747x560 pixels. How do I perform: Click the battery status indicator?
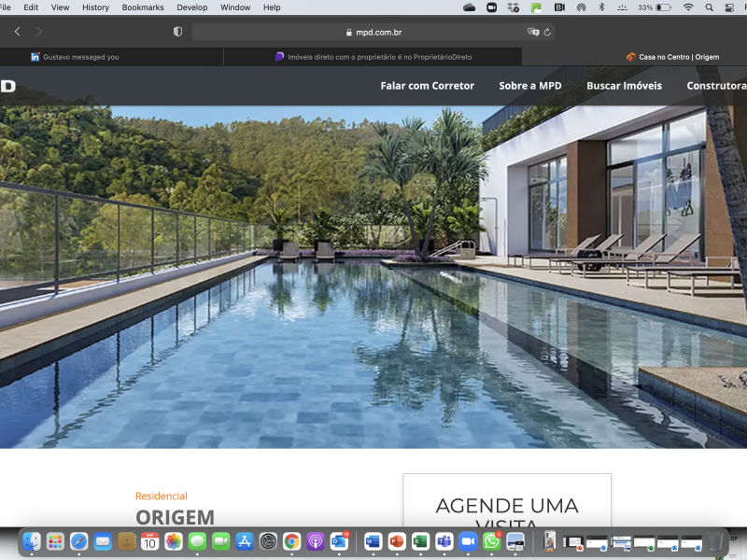655,7
